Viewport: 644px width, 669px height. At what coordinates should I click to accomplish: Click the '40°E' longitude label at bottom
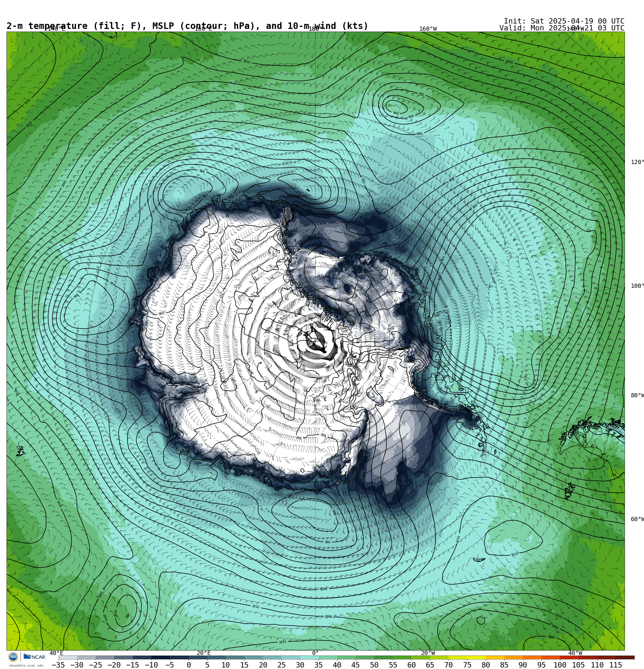(x=56, y=653)
